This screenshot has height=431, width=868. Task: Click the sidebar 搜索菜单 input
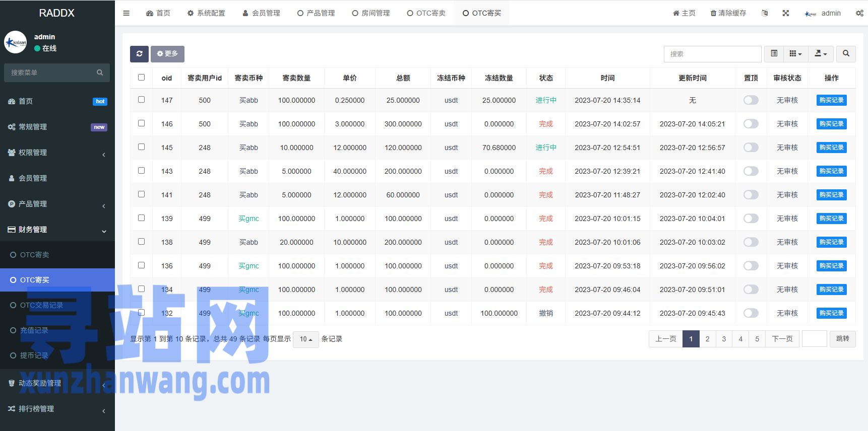click(50, 73)
